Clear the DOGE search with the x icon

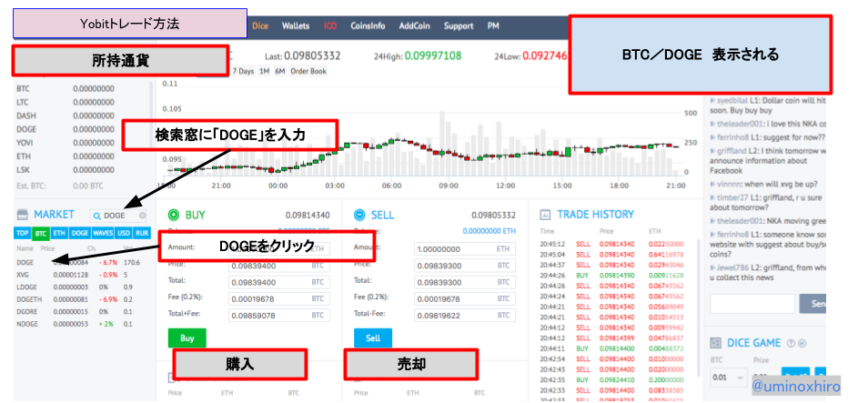(x=142, y=216)
